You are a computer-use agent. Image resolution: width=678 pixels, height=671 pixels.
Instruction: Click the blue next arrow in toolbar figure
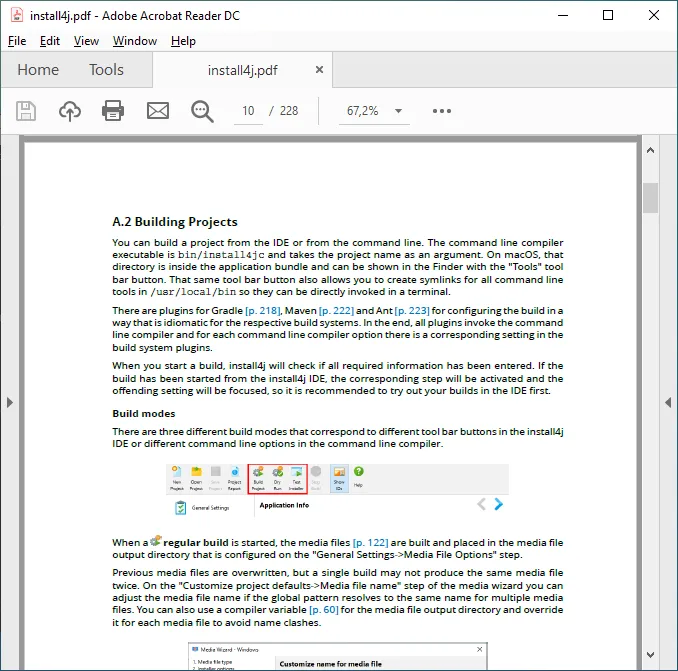pos(499,504)
